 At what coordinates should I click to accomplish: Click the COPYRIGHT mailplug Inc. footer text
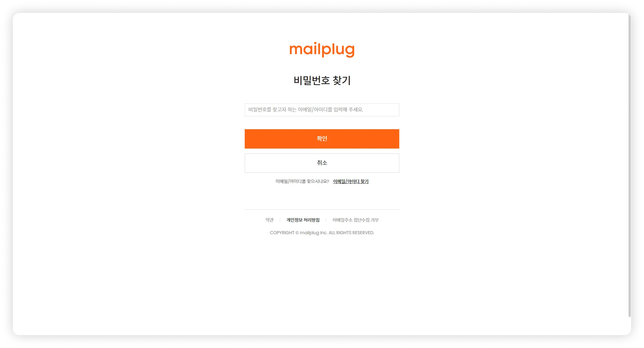[x=322, y=233]
